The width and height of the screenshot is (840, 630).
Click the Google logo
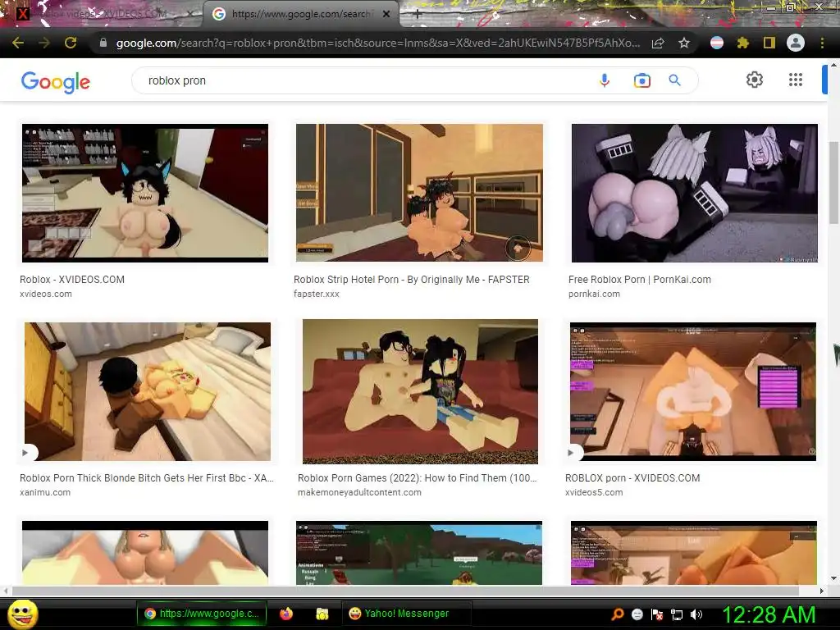click(x=56, y=81)
